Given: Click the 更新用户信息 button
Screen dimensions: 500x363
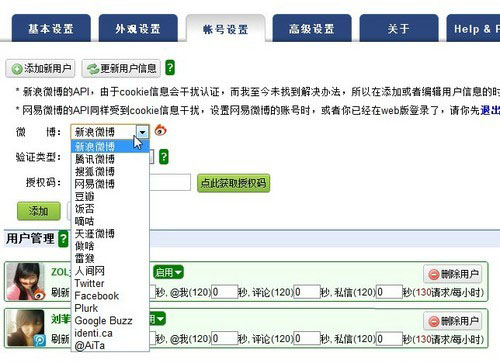Looking at the screenshot, I should tap(121, 69).
